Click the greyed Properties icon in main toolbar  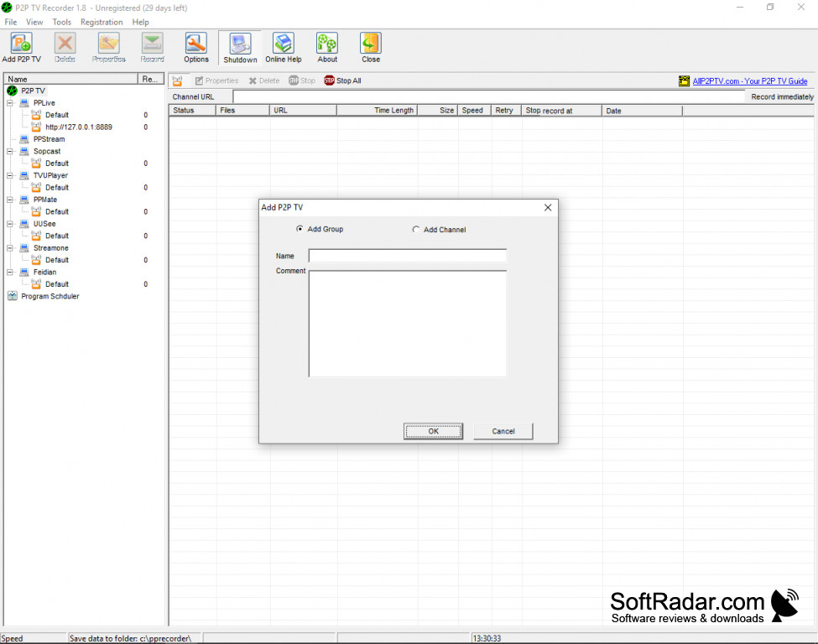coord(108,48)
